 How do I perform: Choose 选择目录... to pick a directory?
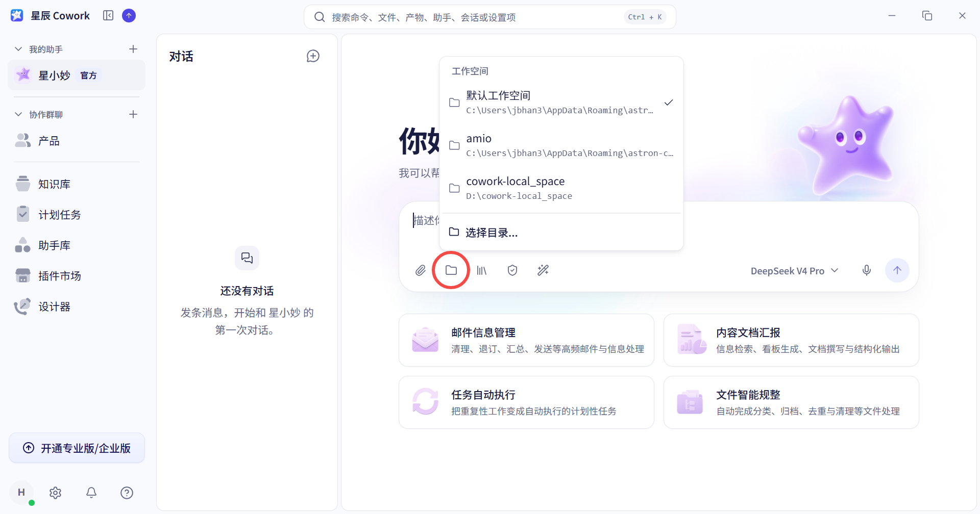[x=561, y=233]
